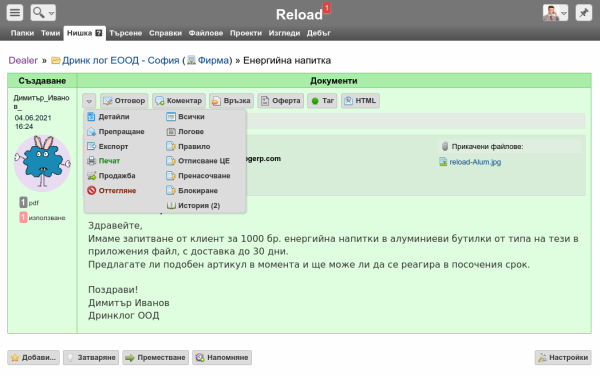Select Печат from the menu
This screenshot has height=376, width=600.
(x=104, y=161)
